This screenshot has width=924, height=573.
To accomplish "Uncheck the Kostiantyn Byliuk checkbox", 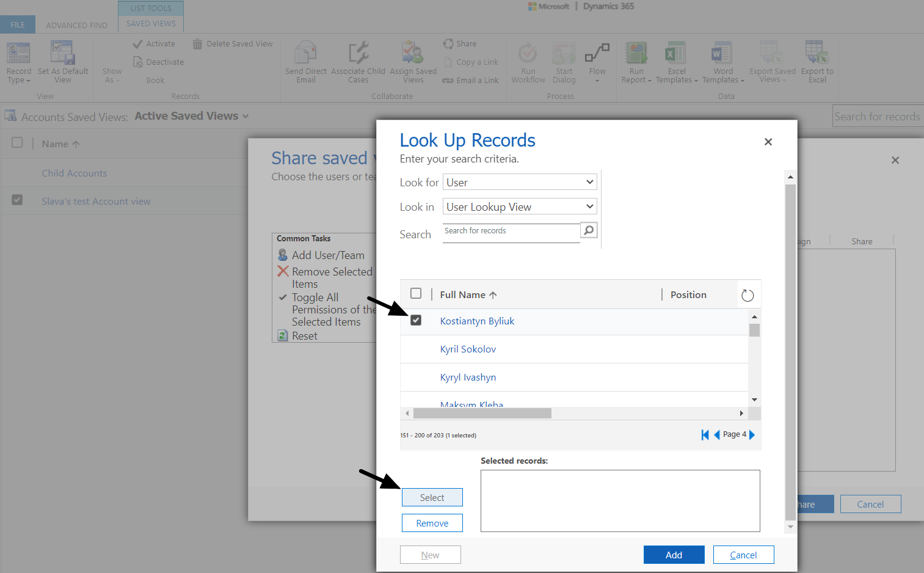I will point(416,320).
